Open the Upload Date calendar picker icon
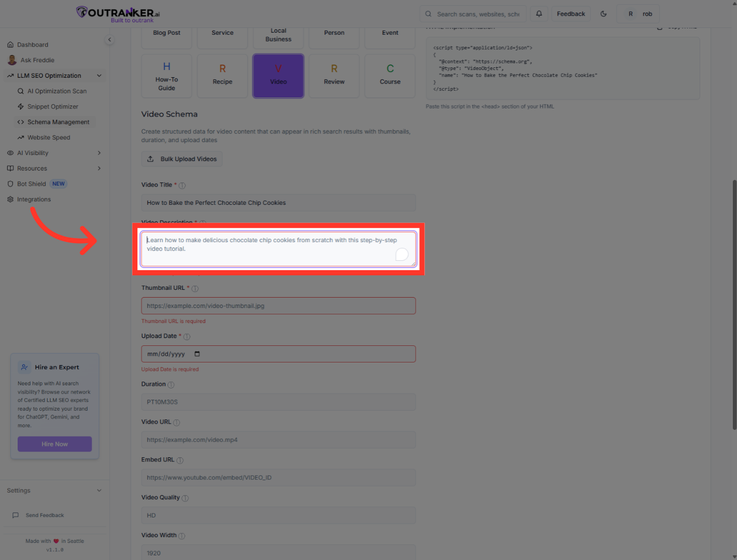737x560 pixels. point(197,354)
